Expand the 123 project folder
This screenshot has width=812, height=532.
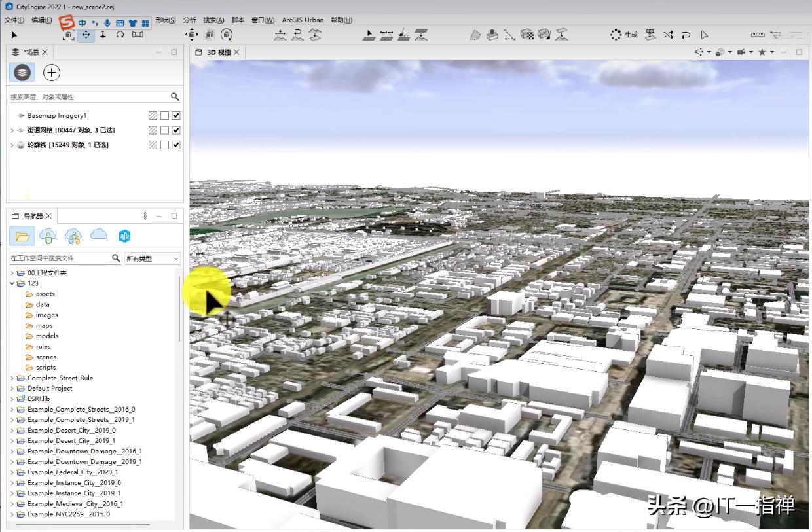[x=12, y=283]
